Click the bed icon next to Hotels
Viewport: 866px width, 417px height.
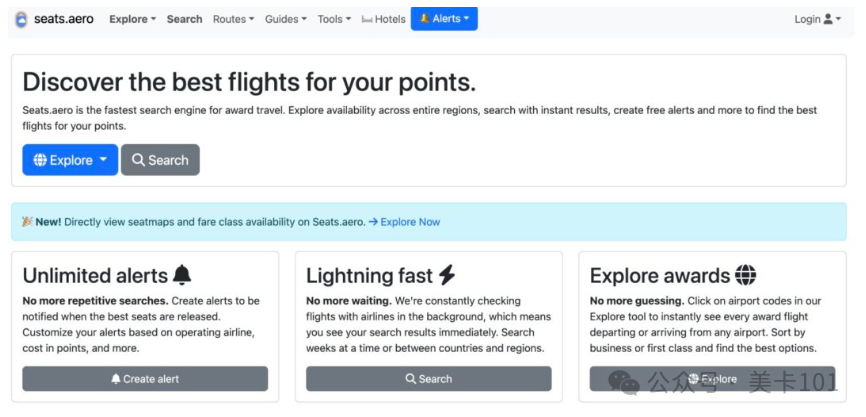coord(367,19)
